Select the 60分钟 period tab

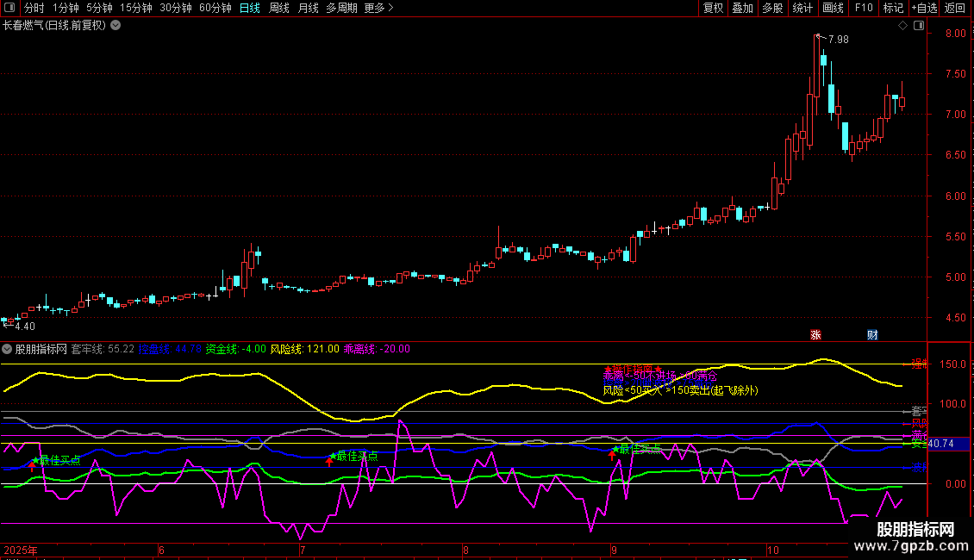pyautogui.click(x=215, y=8)
